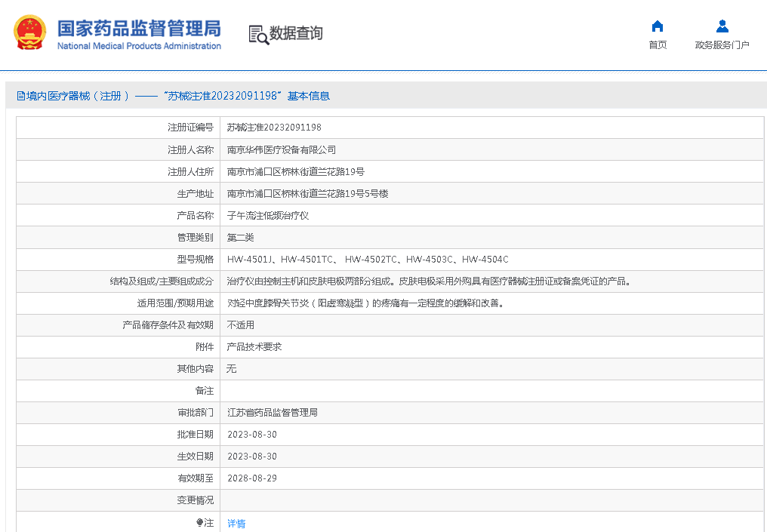Click the 产品技术要求 attachment cell

tap(254, 347)
